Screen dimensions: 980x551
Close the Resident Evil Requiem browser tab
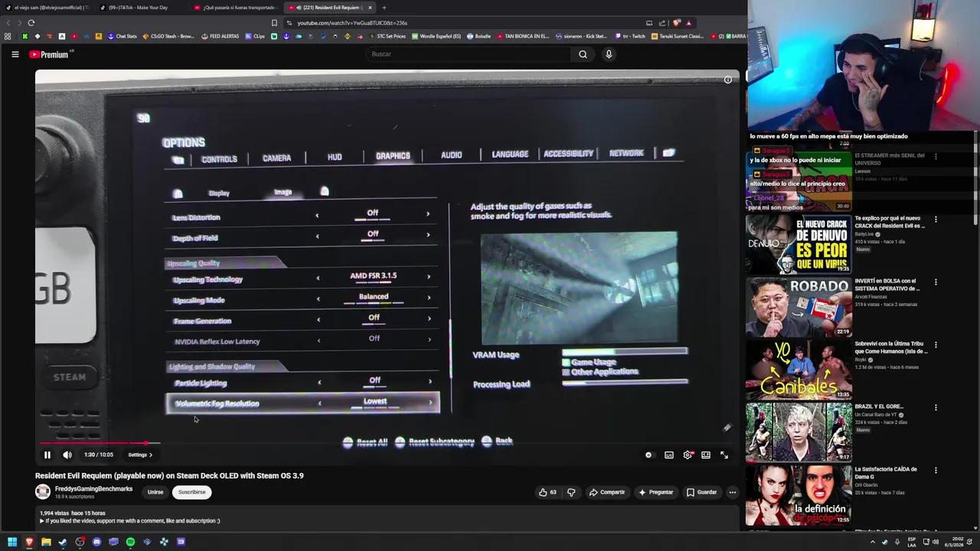[x=370, y=8]
